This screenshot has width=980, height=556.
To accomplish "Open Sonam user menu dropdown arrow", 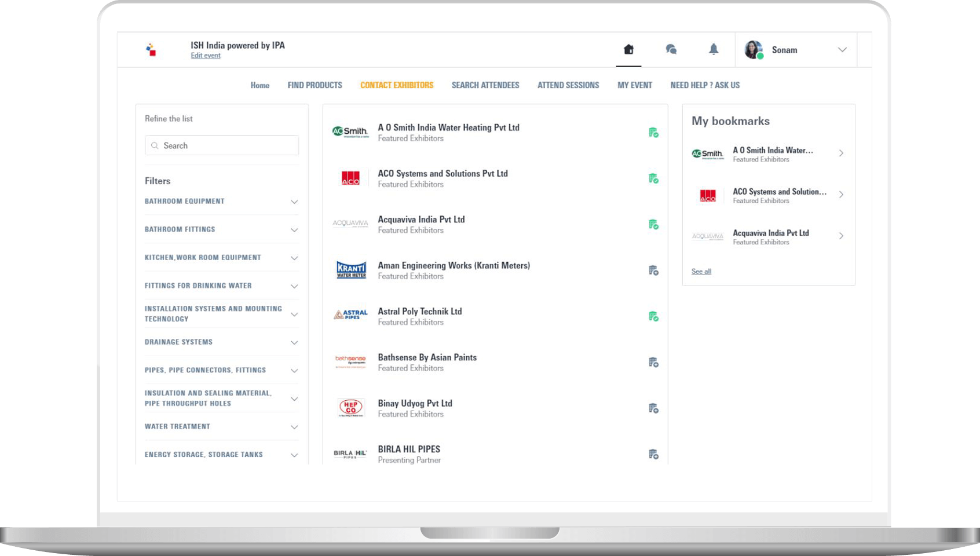I will pyautogui.click(x=842, y=50).
